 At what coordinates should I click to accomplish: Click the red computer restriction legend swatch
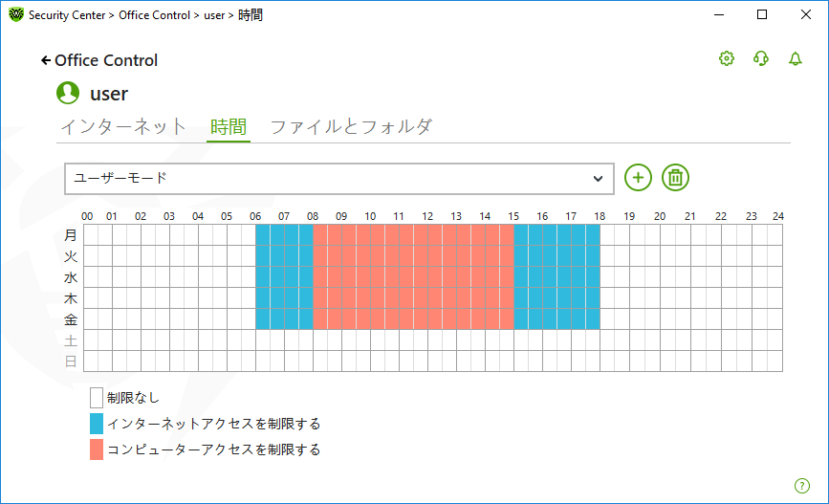tap(97, 449)
